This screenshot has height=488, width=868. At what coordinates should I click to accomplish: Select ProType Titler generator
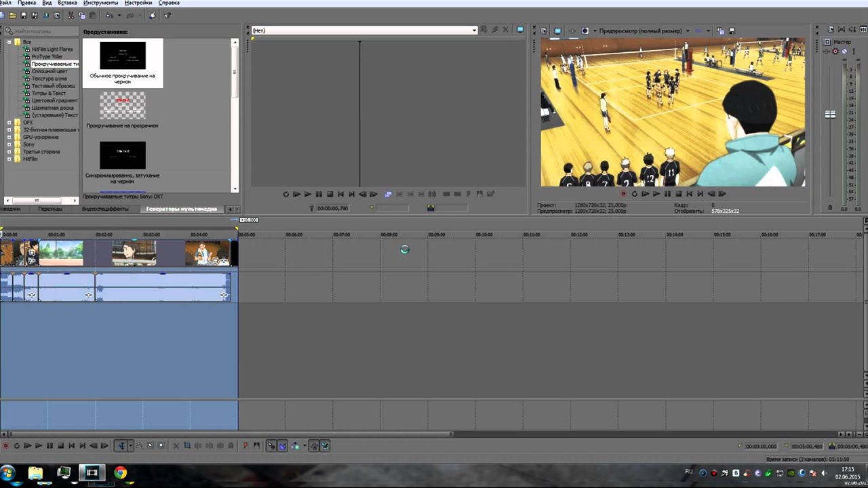(47, 56)
